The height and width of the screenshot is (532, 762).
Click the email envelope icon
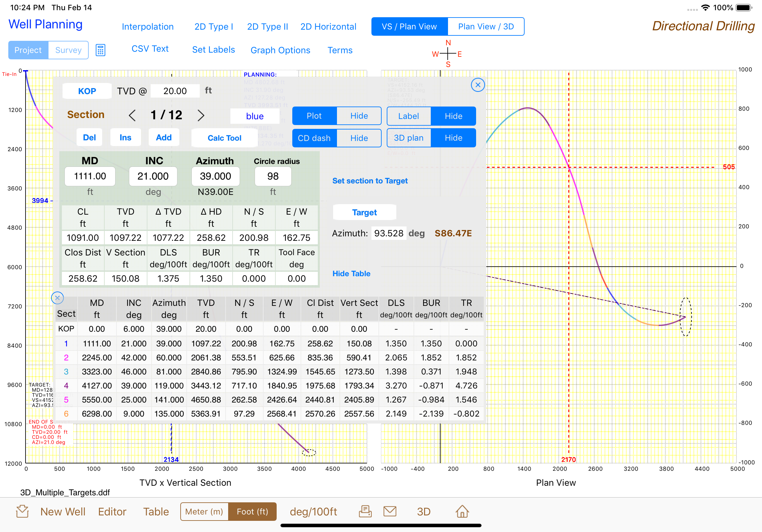390,511
